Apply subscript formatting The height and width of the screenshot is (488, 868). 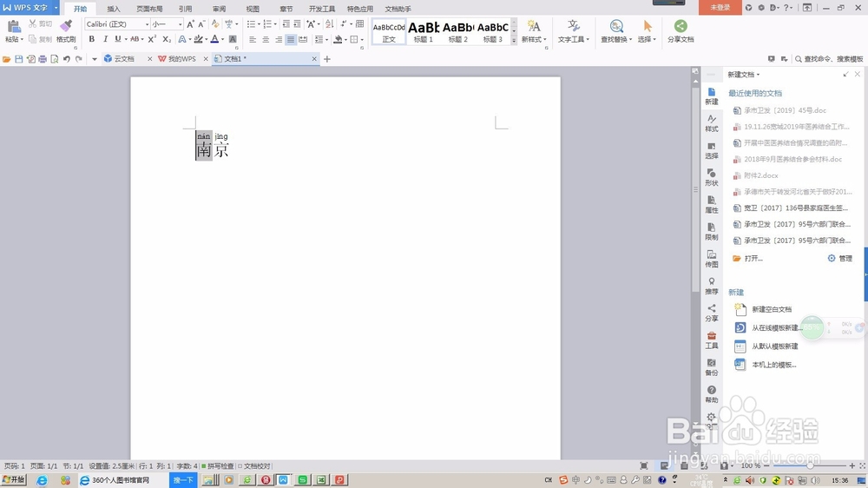pyautogui.click(x=166, y=39)
